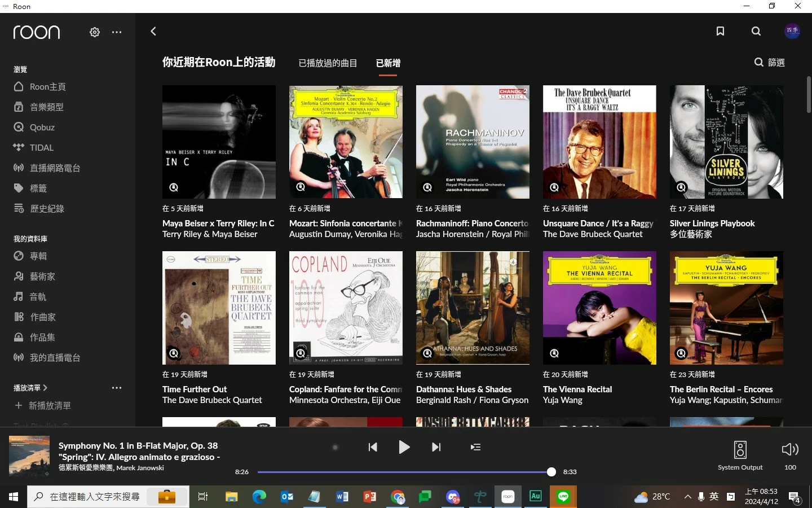Open the Terry Riley & Maya Beiser artist link
812x508 pixels.
(210, 234)
